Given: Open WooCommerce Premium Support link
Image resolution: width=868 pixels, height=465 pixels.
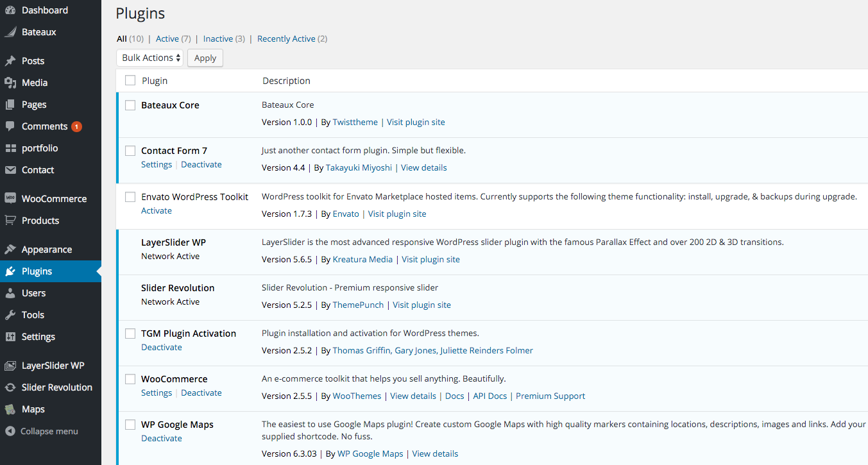Looking at the screenshot, I should (550, 396).
